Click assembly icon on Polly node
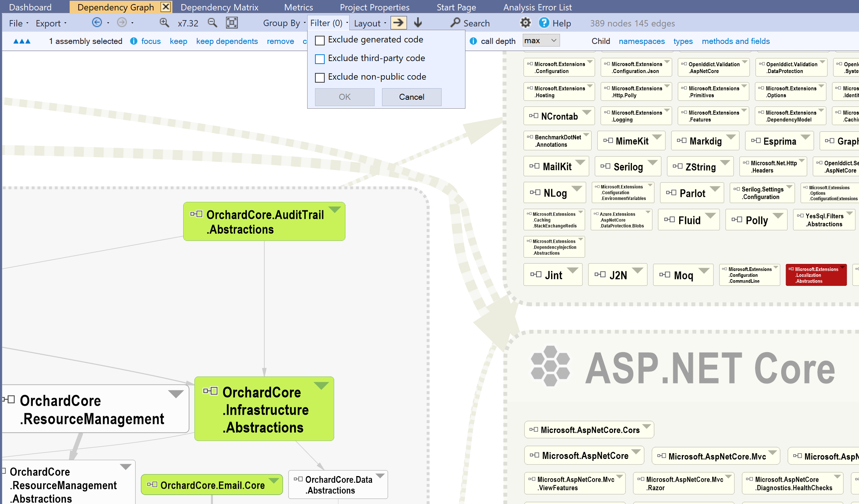The width and height of the screenshot is (859, 504). click(x=737, y=220)
